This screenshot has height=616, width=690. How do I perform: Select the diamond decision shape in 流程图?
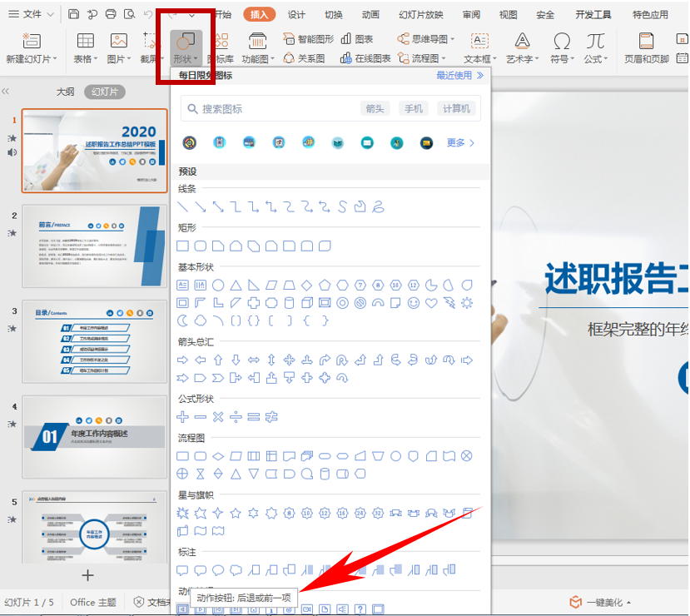point(218,456)
